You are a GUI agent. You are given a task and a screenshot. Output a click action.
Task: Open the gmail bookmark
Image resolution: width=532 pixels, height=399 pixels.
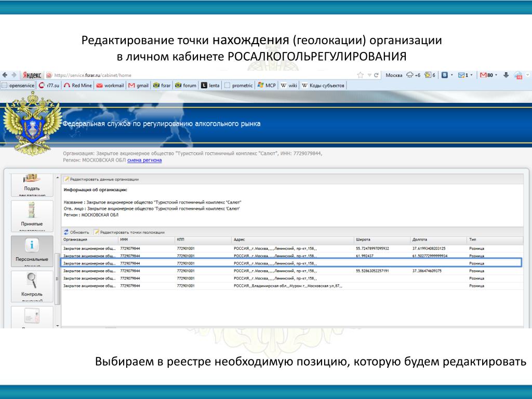(x=139, y=86)
